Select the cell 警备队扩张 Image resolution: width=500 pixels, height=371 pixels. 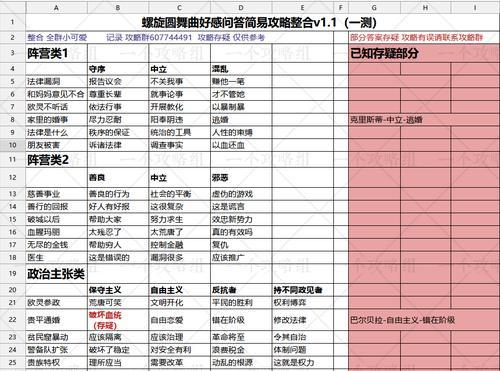pos(56,350)
